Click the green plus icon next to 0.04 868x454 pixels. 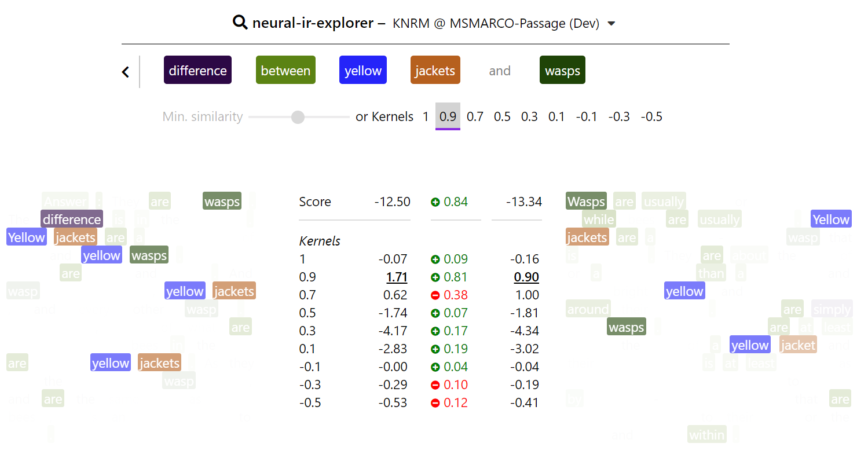(x=435, y=367)
